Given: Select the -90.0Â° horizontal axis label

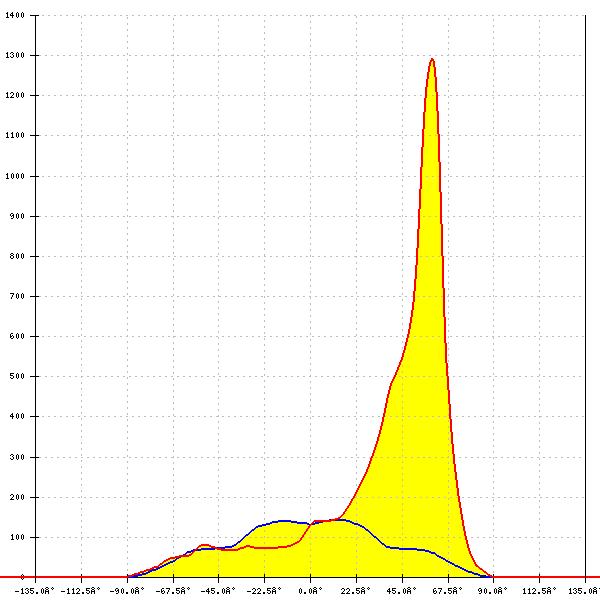Looking at the screenshot, I should [x=127, y=591].
